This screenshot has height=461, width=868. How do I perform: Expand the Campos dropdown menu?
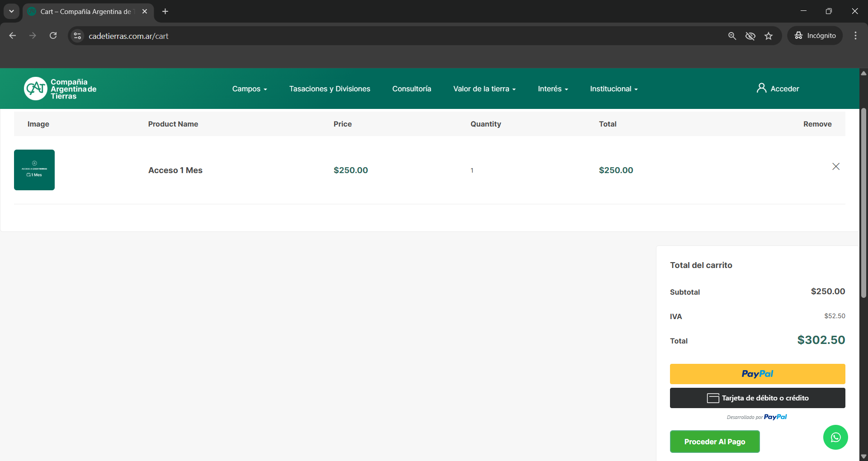pyautogui.click(x=250, y=89)
